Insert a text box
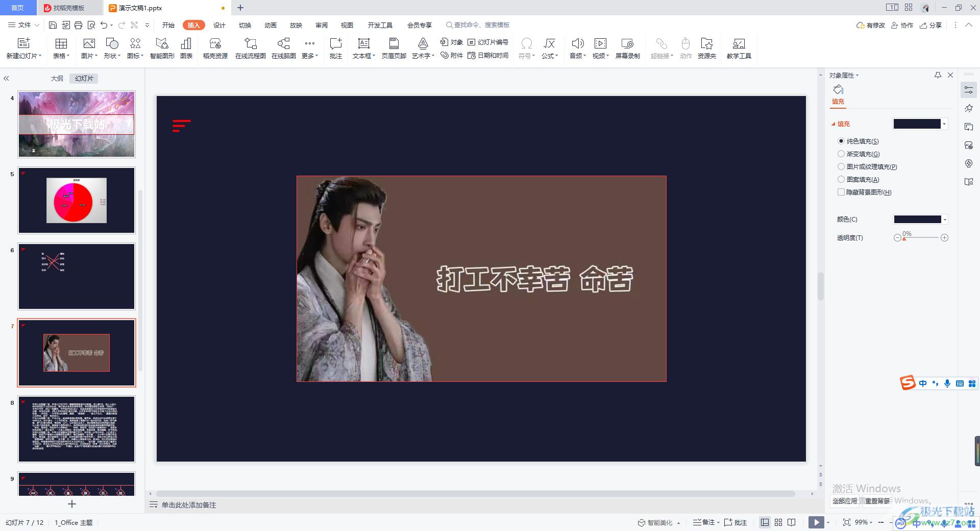Image resolution: width=980 pixels, height=531 pixels. pos(363,49)
